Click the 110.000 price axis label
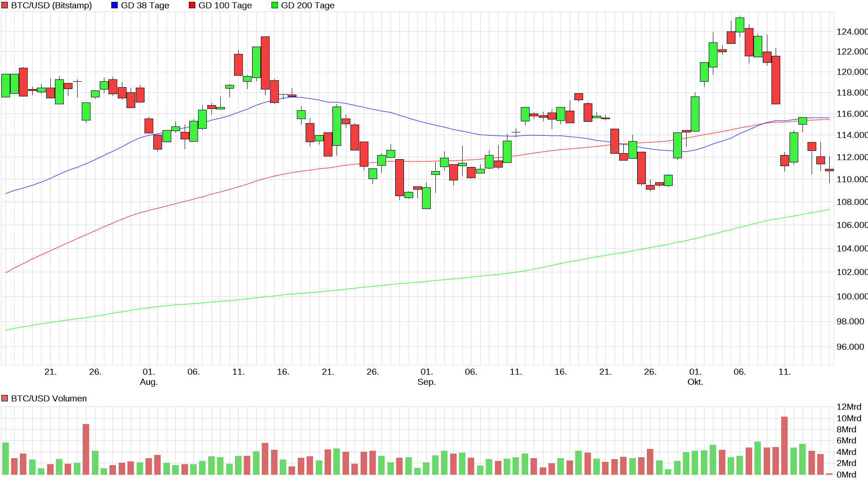 pos(852,179)
